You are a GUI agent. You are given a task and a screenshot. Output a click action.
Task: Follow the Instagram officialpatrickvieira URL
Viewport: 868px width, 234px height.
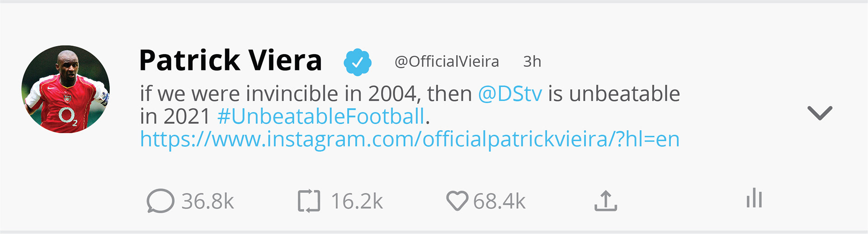[x=410, y=139]
